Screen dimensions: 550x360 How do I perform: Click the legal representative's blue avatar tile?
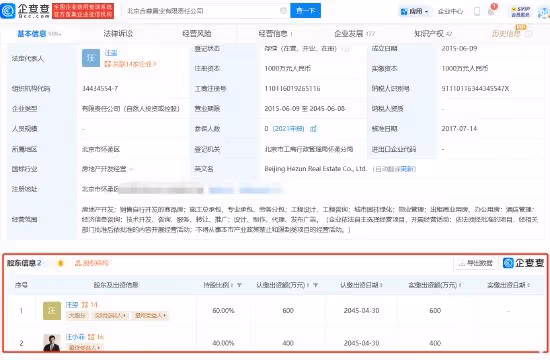91,58
